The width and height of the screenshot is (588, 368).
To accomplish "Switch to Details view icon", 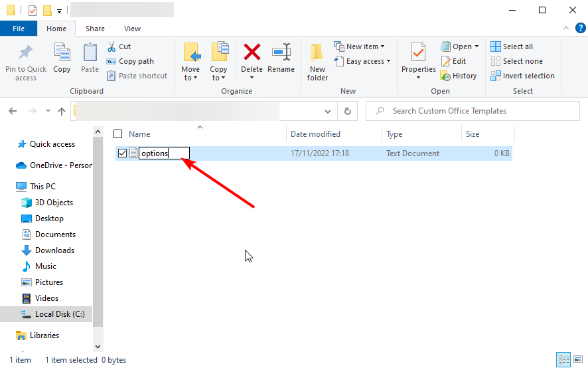I will coord(563,359).
